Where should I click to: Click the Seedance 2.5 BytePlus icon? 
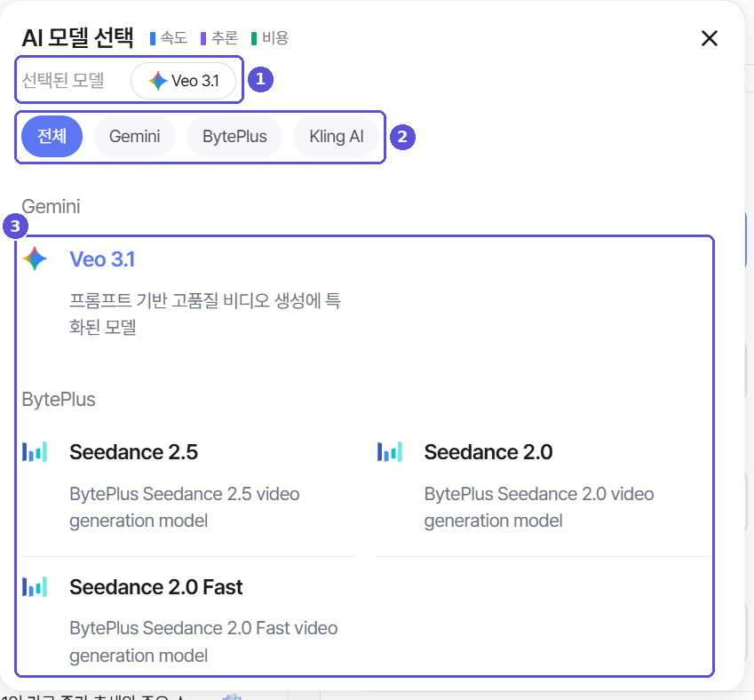(35, 452)
